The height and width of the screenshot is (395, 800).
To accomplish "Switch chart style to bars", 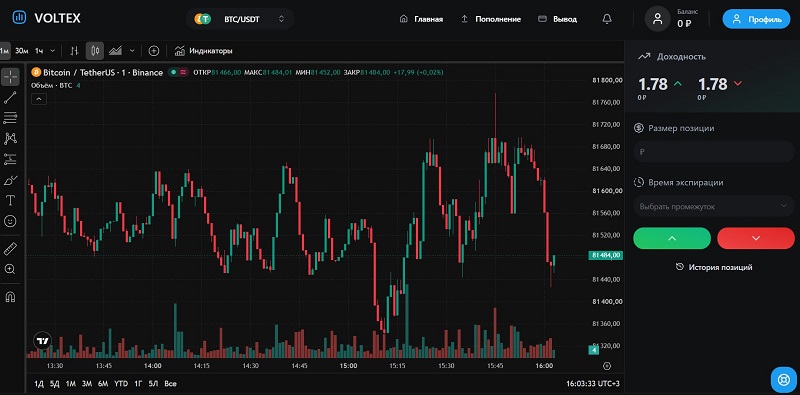I will coord(74,51).
